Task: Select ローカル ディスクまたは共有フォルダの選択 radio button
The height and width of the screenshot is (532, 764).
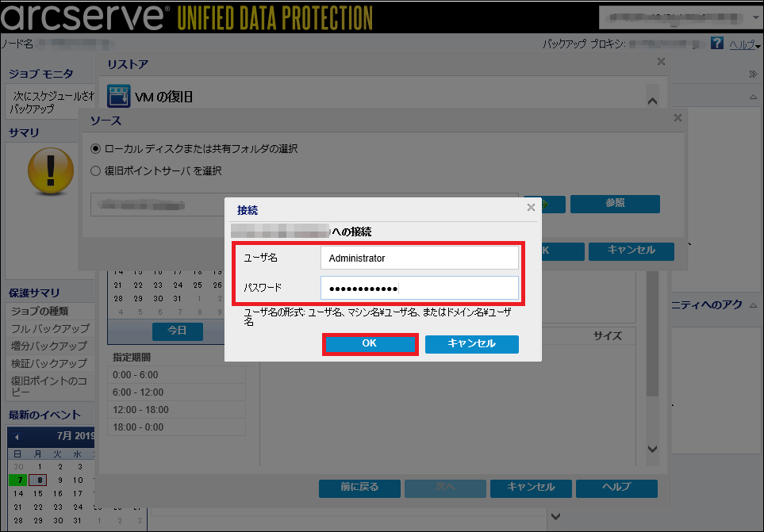Action: coord(95,148)
